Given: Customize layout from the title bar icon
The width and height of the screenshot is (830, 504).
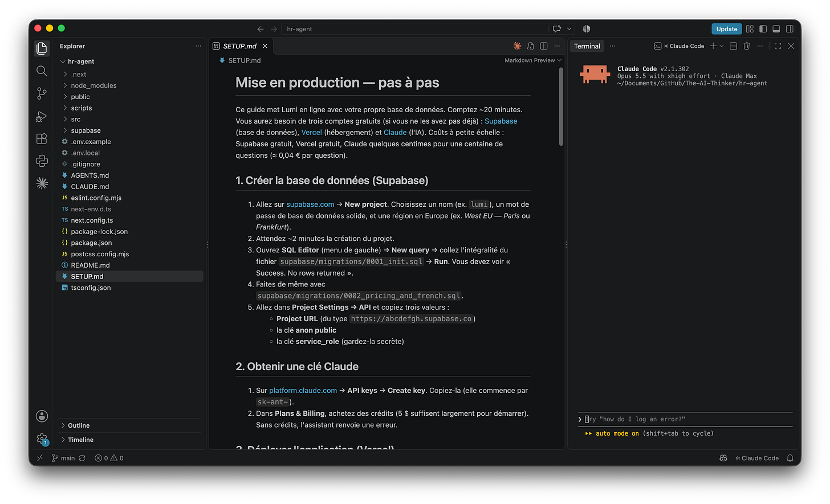Looking at the screenshot, I should point(750,29).
